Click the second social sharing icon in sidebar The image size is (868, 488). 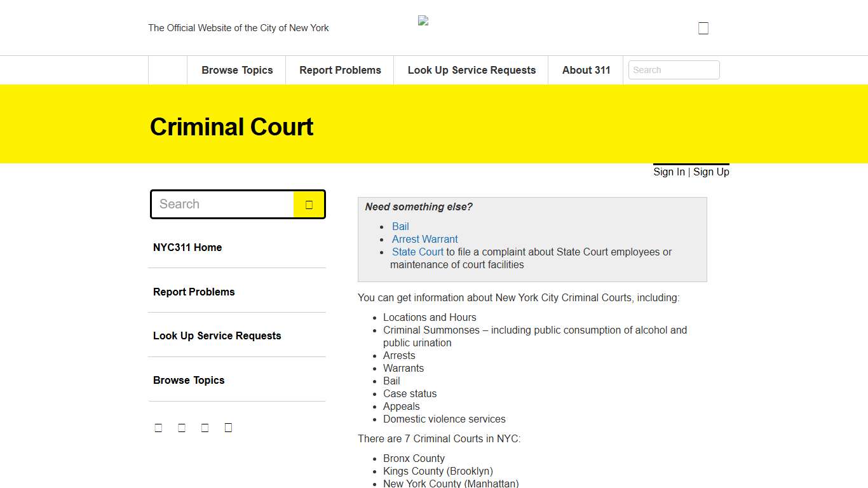click(182, 427)
